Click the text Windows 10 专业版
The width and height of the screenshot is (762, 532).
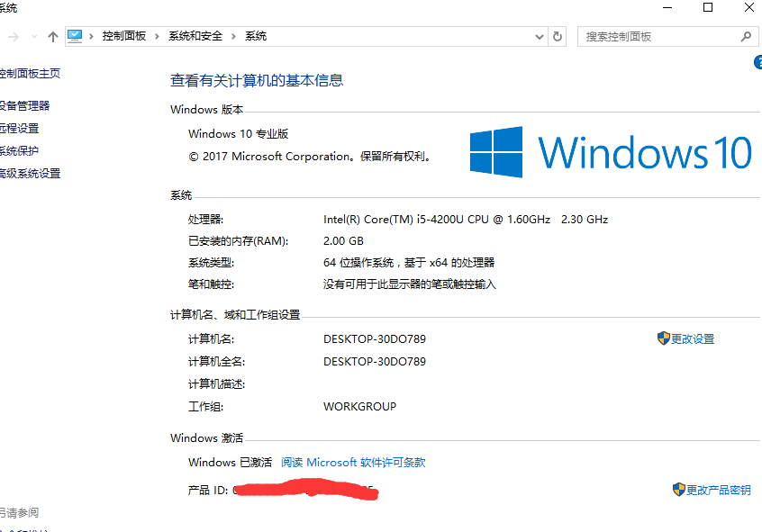pos(238,133)
